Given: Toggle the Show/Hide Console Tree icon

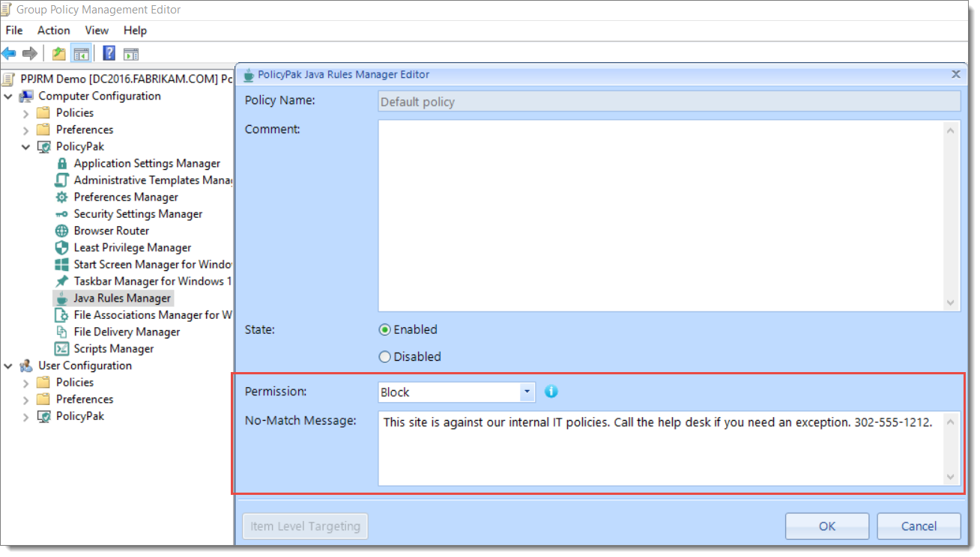Looking at the screenshot, I should [81, 54].
